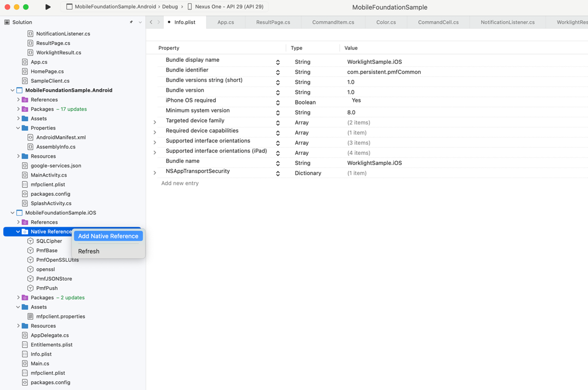Change the iPhone OS required property stepper
The height and width of the screenshot is (390, 588).
278,102
